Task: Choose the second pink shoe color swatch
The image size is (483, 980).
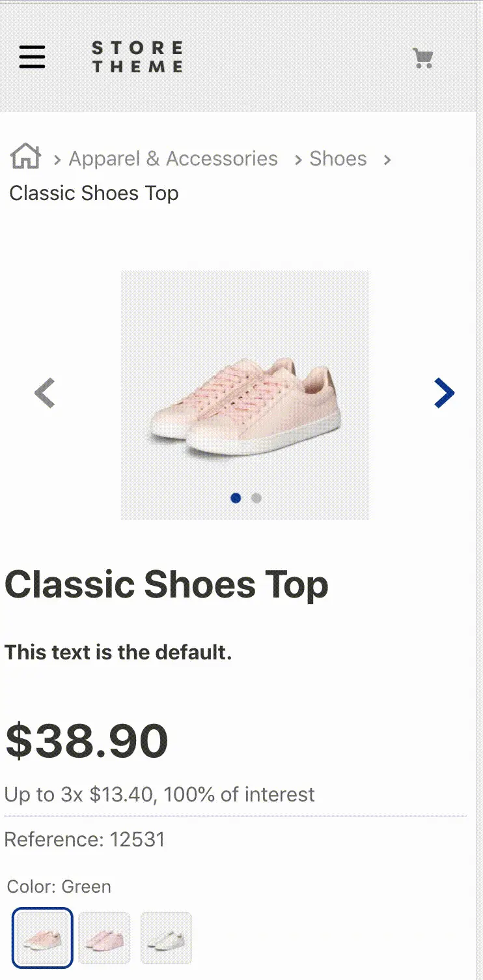Action: point(105,938)
